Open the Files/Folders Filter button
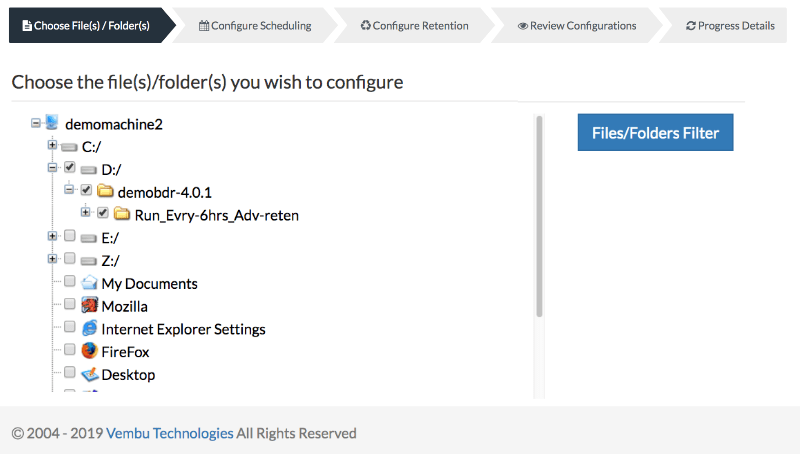This screenshot has height=454, width=800. point(655,132)
